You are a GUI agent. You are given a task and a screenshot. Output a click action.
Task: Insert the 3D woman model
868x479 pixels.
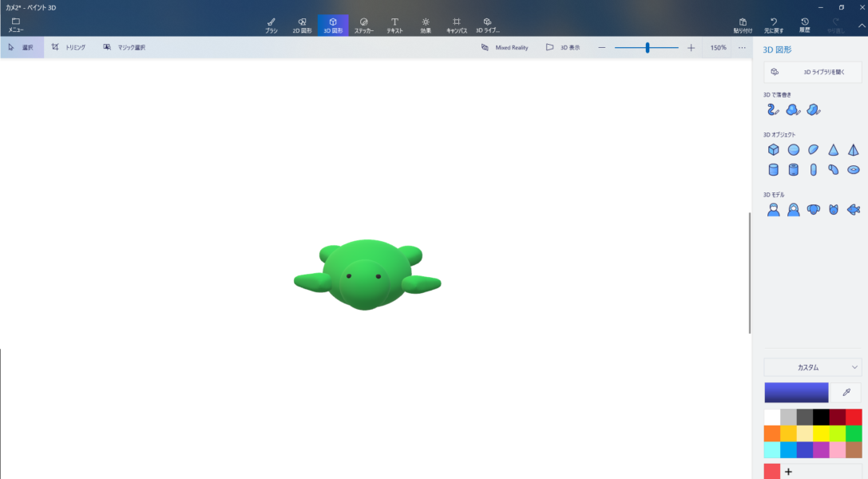pyautogui.click(x=793, y=210)
